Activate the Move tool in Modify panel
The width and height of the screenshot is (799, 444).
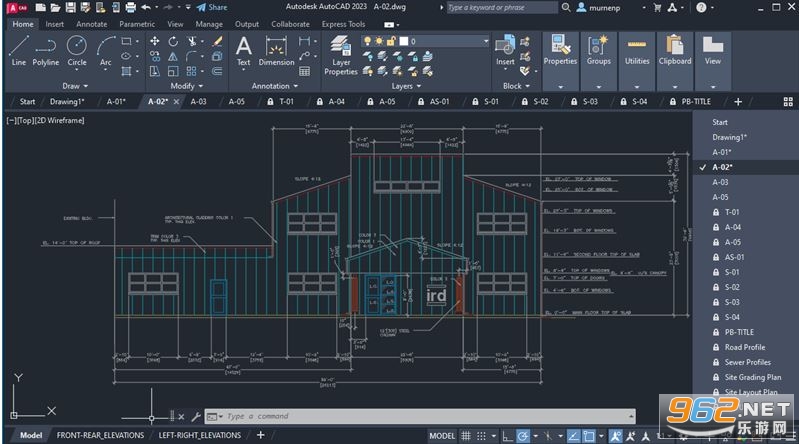point(155,41)
